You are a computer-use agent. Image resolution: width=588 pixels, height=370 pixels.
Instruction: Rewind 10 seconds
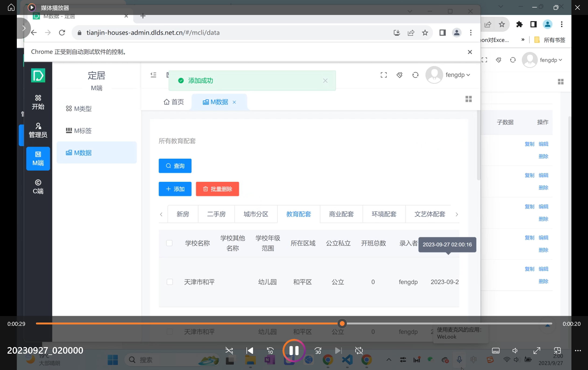270,350
